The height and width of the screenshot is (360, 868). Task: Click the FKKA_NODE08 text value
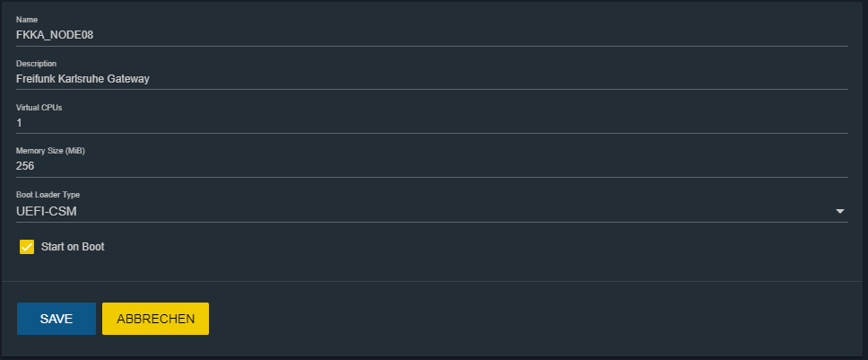click(x=56, y=34)
